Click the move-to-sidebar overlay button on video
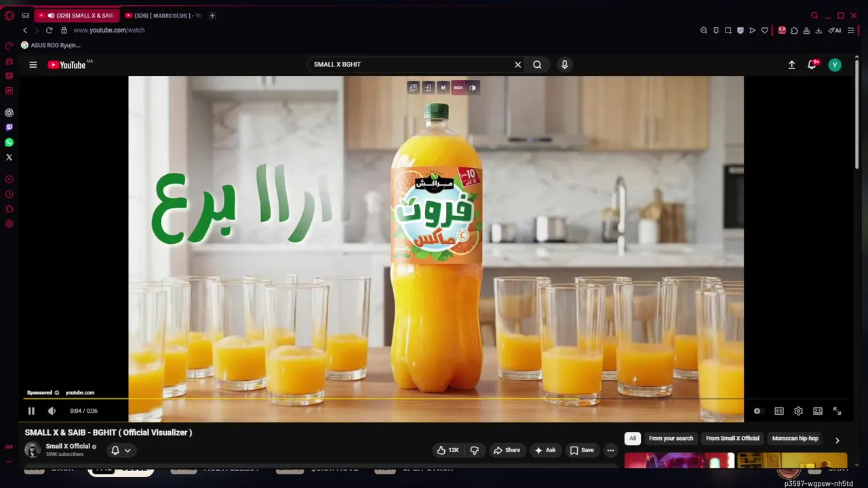 [x=428, y=87]
